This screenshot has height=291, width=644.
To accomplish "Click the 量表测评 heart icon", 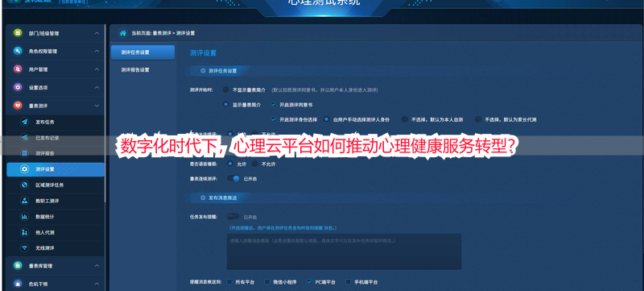I will pyautogui.click(x=17, y=106).
